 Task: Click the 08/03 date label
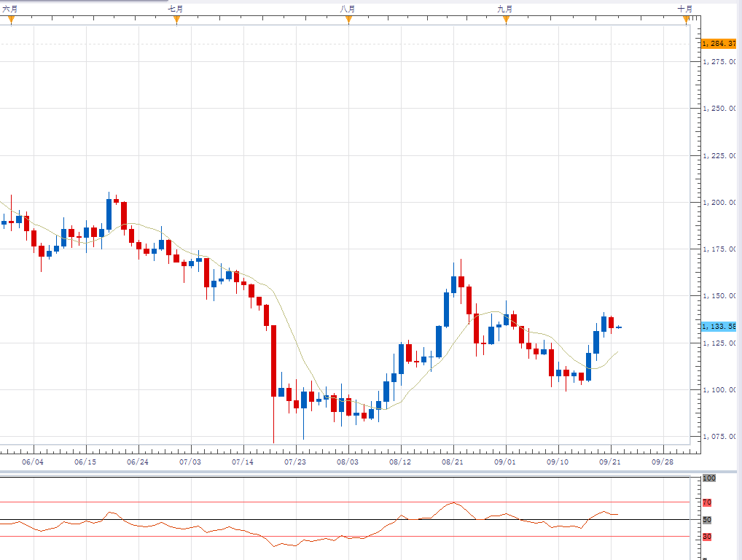point(348,462)
